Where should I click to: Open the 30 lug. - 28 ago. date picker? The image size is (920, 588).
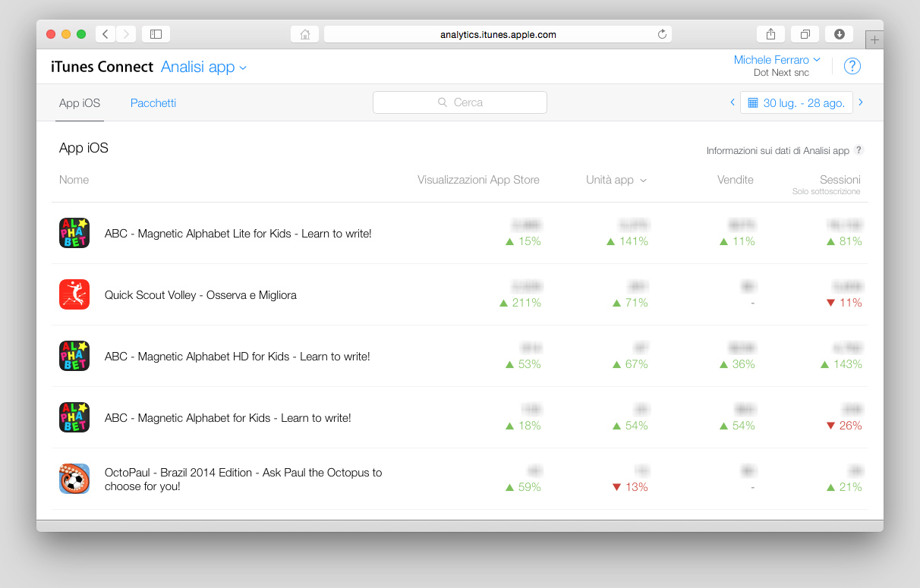click(796, 102)
